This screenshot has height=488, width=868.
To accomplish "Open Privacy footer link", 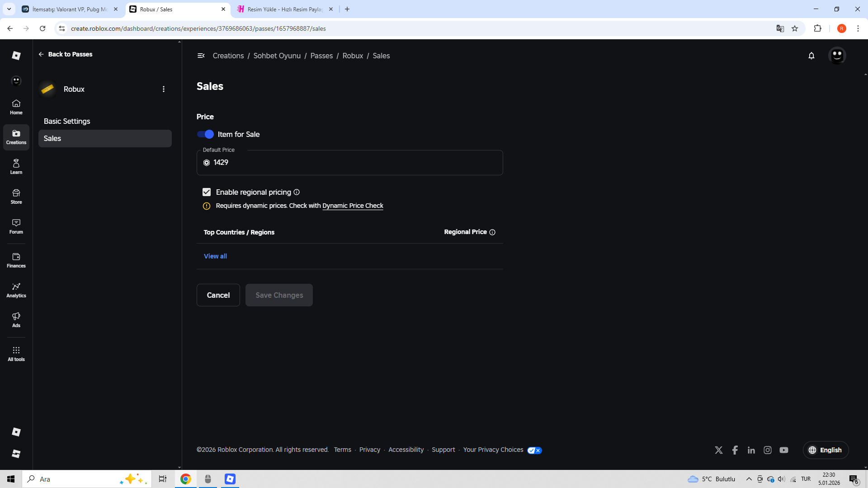I will 370,450.
